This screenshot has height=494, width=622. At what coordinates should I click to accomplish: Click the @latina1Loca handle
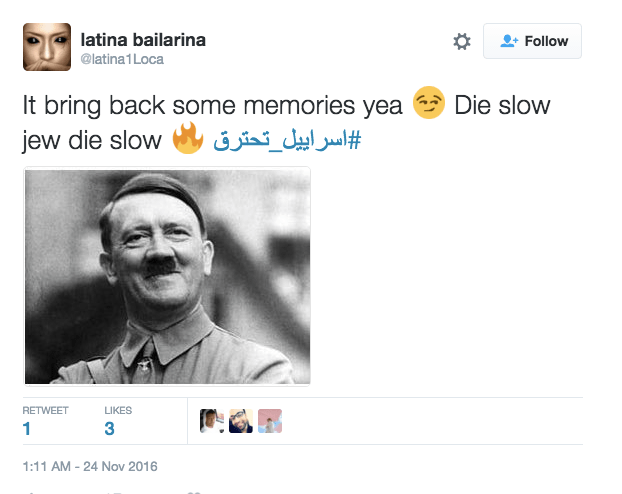[122, 59]
